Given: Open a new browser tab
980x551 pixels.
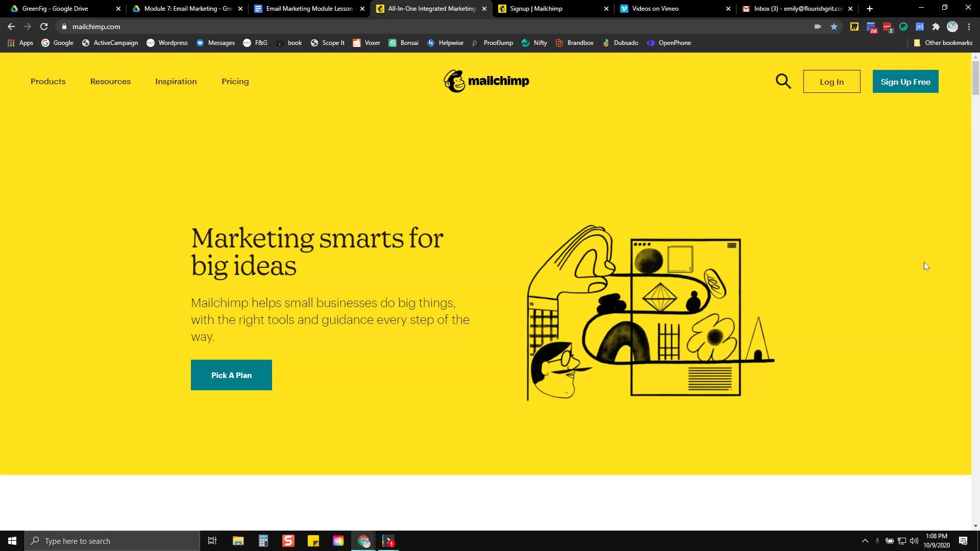Looking at the screenshot, I should click(870, 9).
